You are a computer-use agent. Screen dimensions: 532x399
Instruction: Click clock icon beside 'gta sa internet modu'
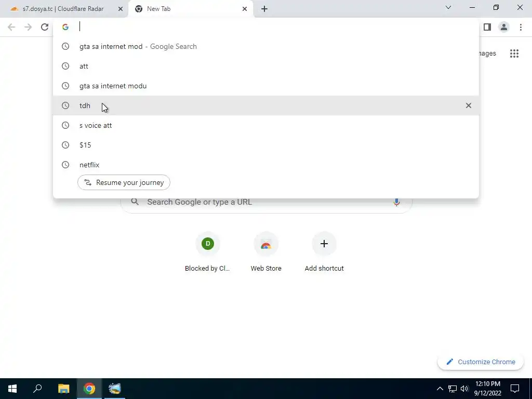(65, 86)
